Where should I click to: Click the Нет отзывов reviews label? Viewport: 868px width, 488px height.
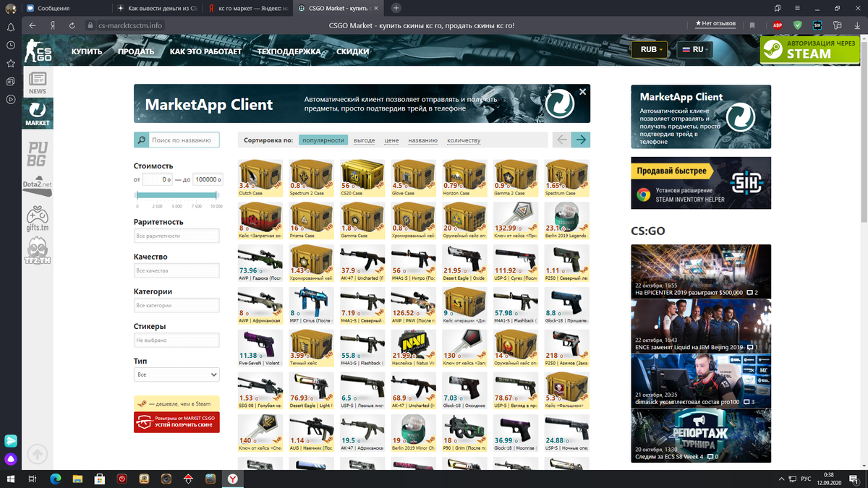click(x=715, y=24)
